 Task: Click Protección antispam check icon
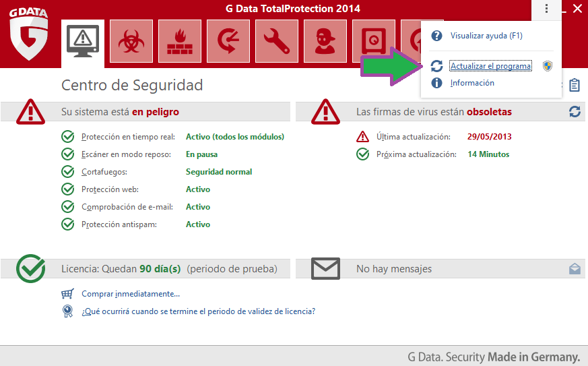coord(68,224)
